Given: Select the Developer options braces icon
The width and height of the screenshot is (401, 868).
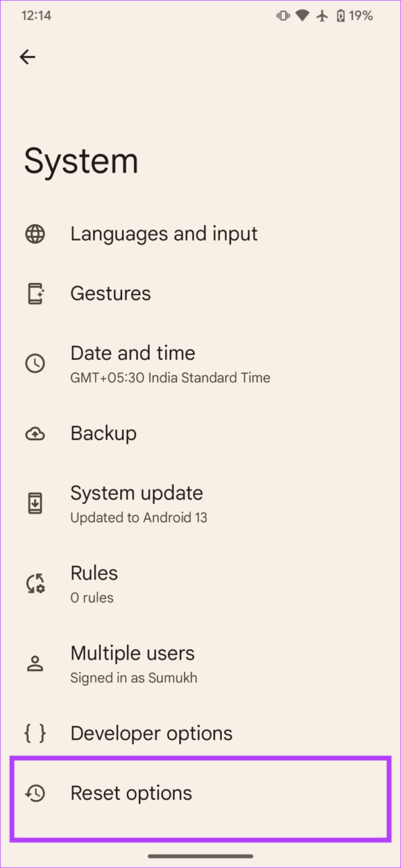Looking at the screenshot, I should coord(35,733).
